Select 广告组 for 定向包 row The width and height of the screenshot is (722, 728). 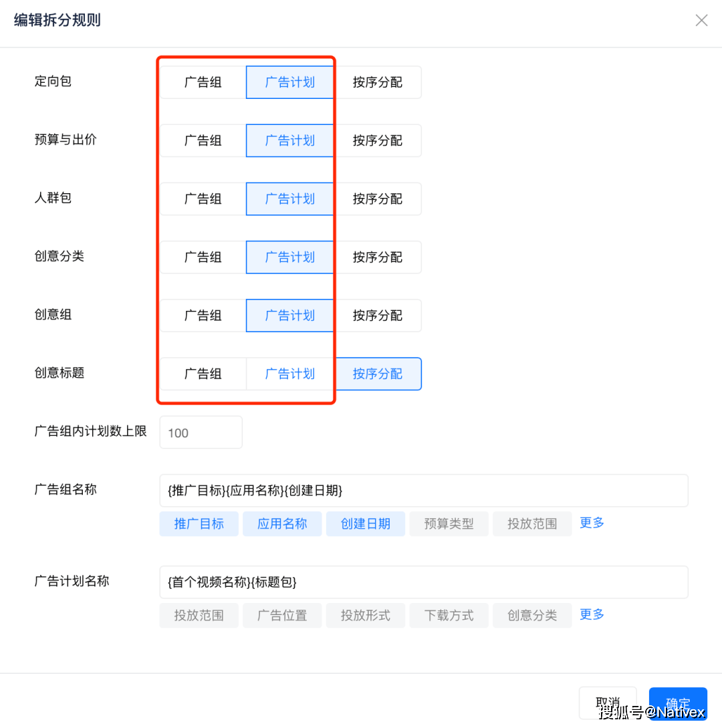[203, 82]
